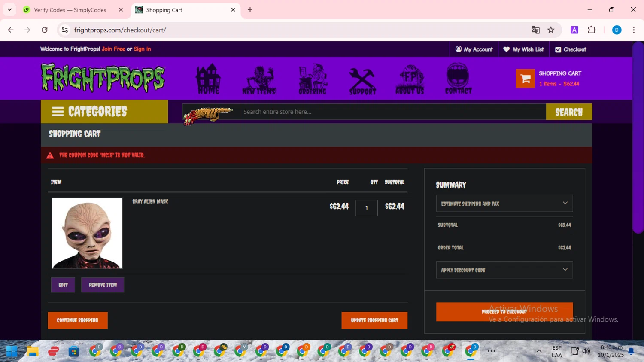Click the browser forward arrow
This screenshot has width=644, height=362.
point(27,30)
